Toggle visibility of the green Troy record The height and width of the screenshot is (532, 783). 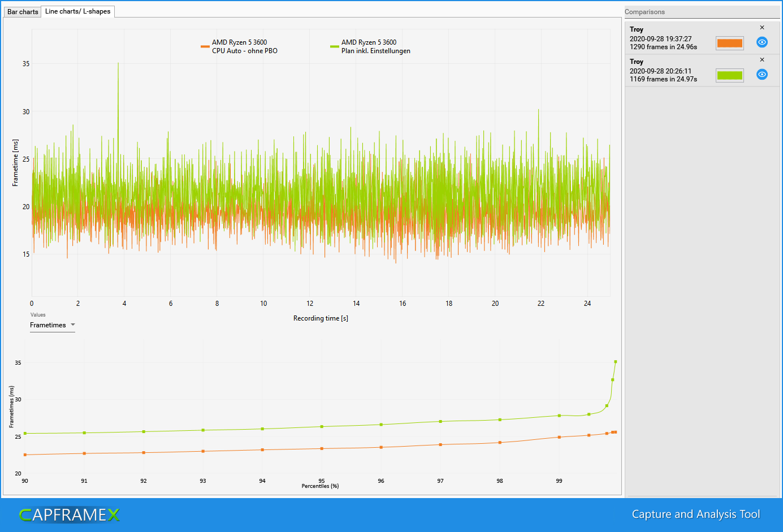762,75
